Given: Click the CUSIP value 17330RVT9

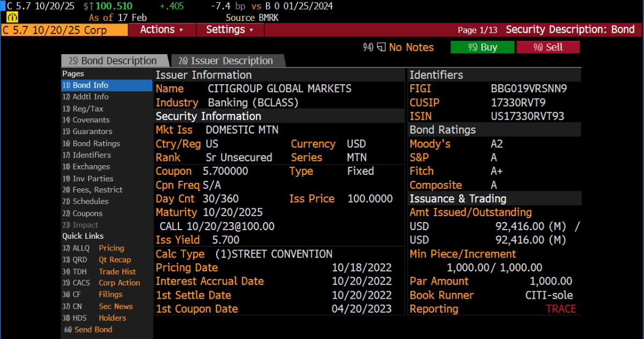Looking at the screenshot, I should point(519,102).
